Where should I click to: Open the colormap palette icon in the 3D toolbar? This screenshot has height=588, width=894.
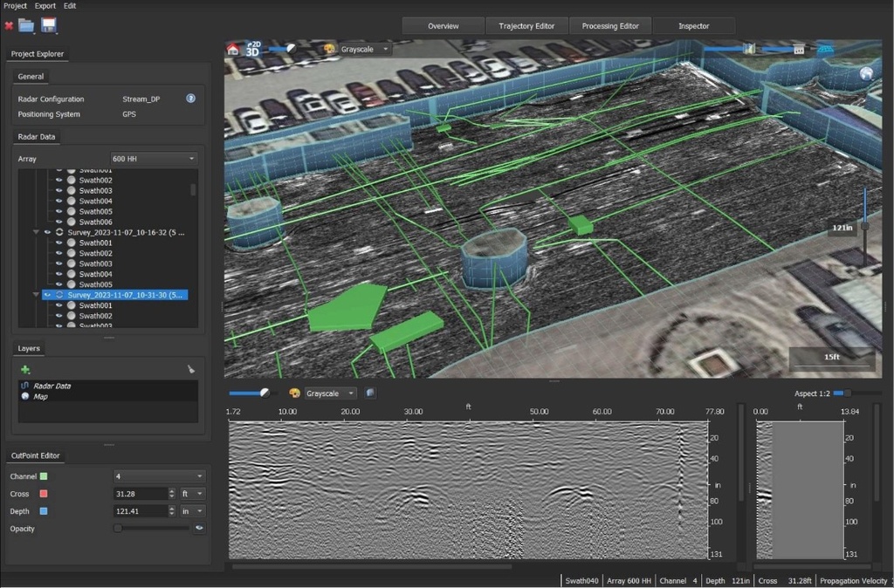pyautogui.click(x=330, y=49)
